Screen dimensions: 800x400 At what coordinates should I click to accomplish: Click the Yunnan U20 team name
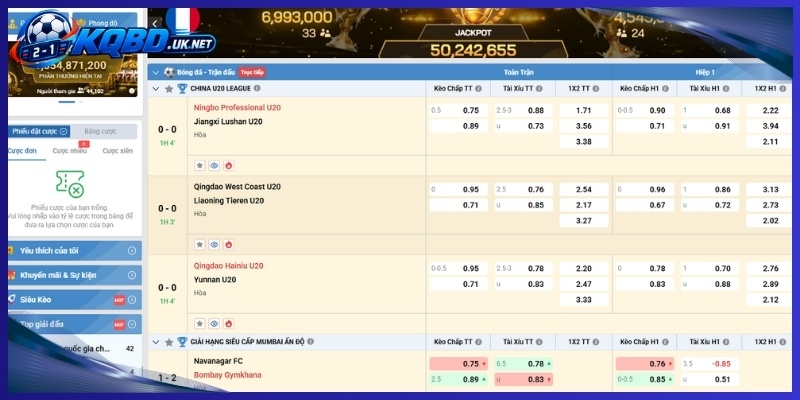point(215,280)
